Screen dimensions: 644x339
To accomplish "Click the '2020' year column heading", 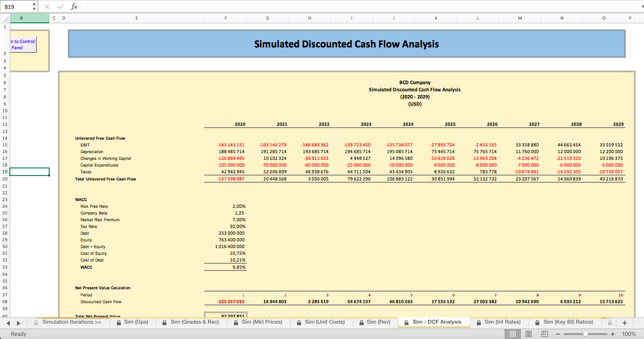I will [x=240, y=124].
